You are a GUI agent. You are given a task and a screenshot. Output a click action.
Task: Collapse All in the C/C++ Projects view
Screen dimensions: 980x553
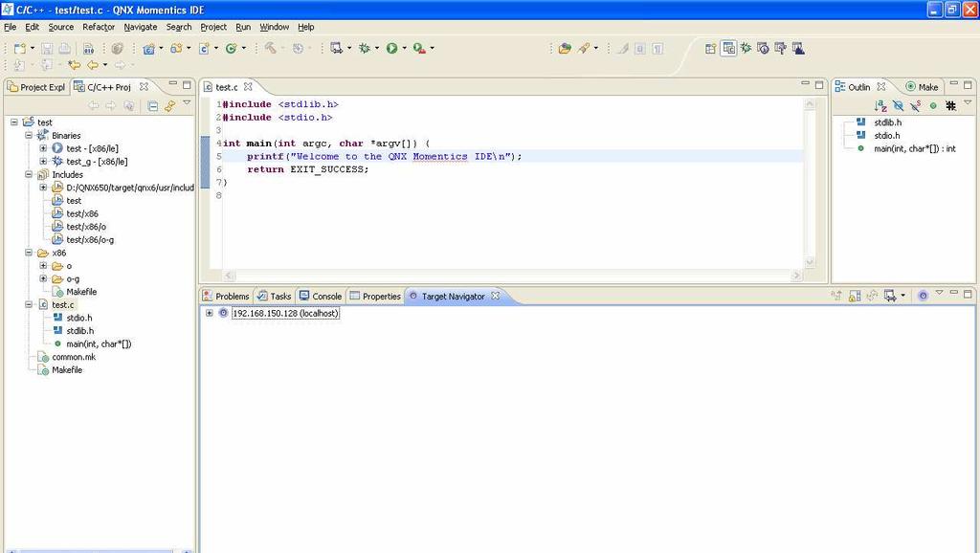pyautogui.click(x=152, y=105)
